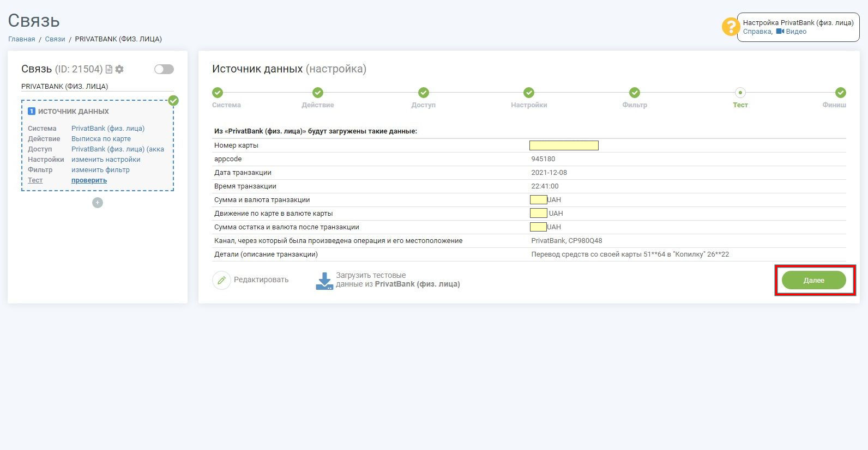The height and width of the screenshot is (450, 868).
Task: Click the pencil edit icon
Action: pos(221,280)
